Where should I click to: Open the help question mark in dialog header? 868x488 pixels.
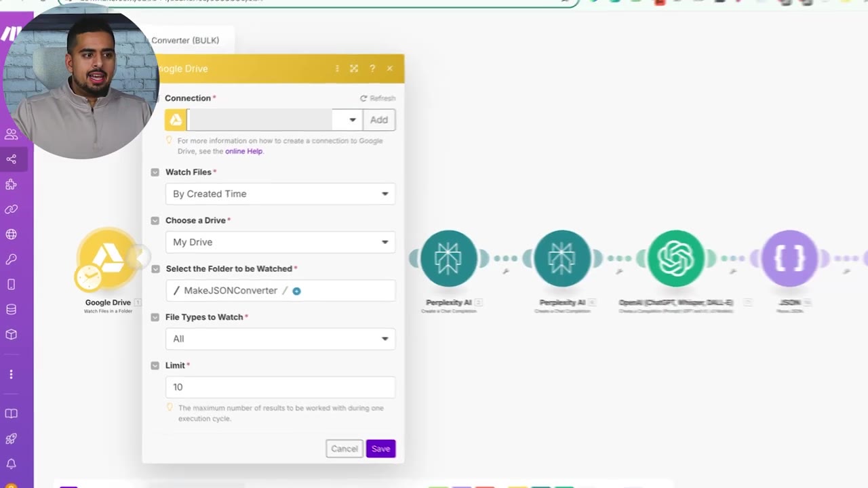click(372, 68)
